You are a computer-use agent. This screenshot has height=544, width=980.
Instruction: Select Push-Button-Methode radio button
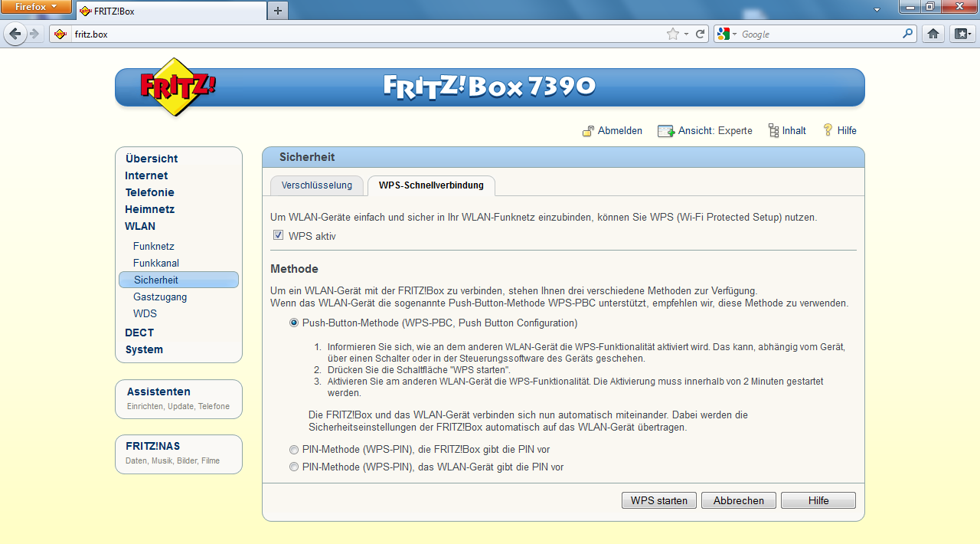tap(294, 323)
